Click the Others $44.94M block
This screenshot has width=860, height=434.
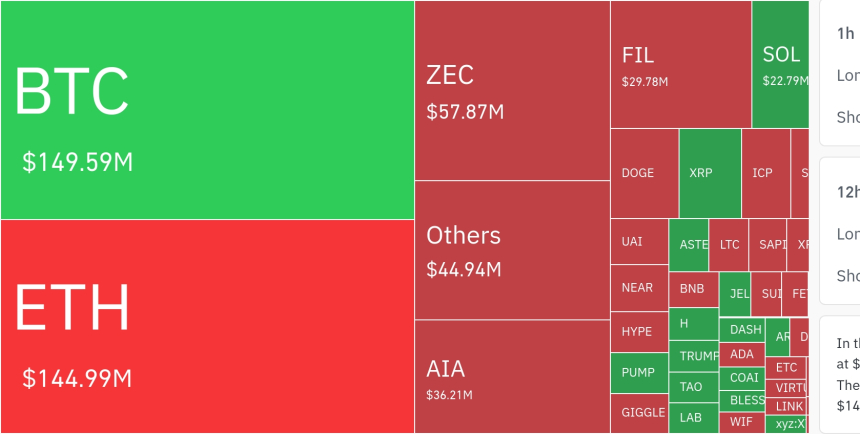pos(512,250)
